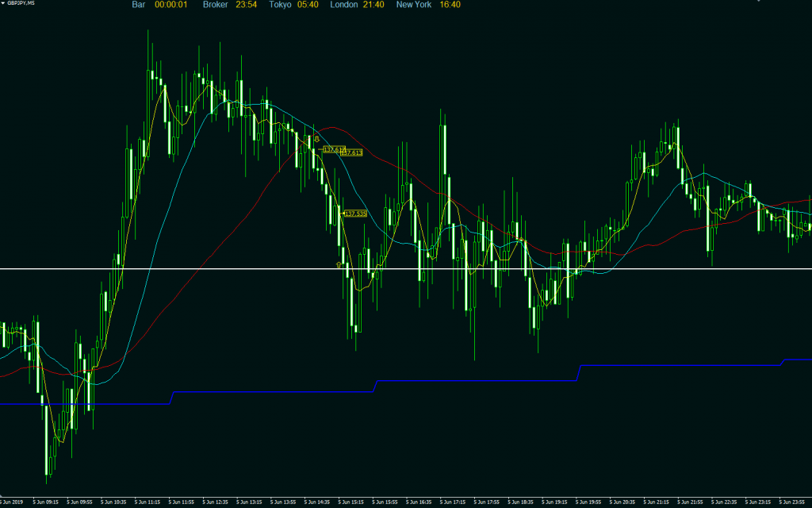
Task: Click the Tokyo clock label
Action: tap(280, 5)
